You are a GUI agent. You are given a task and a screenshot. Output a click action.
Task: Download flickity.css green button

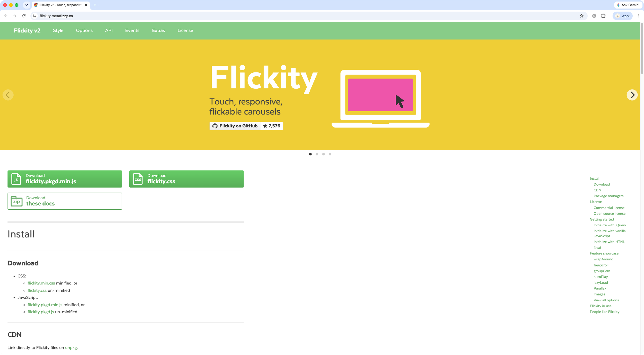pyautogui.click(x=187, y=179)
